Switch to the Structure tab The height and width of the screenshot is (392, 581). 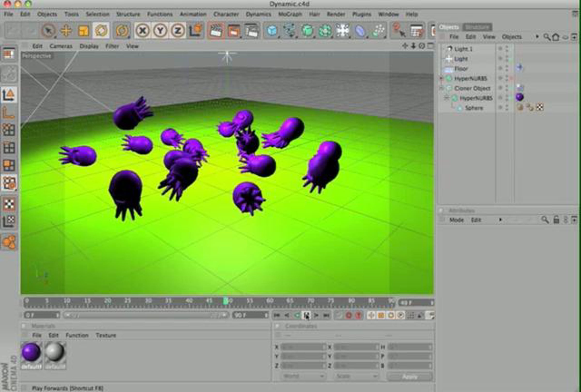coord(477,27)
